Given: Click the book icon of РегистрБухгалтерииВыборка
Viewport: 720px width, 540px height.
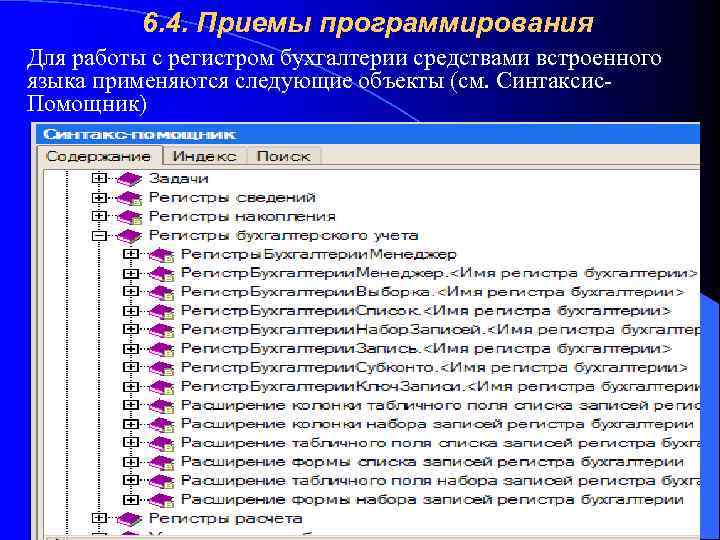Looking at the screenshot, I should [x=162, y=292].
